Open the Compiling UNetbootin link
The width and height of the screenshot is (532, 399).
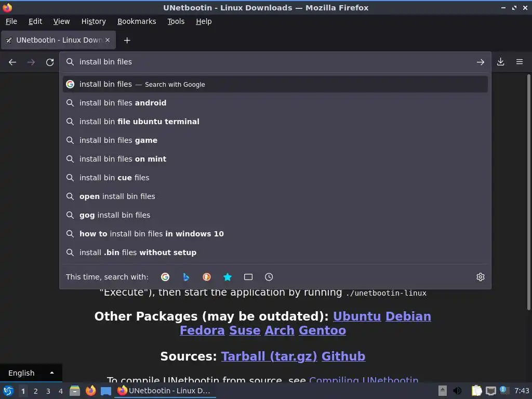tap(364, 380)
